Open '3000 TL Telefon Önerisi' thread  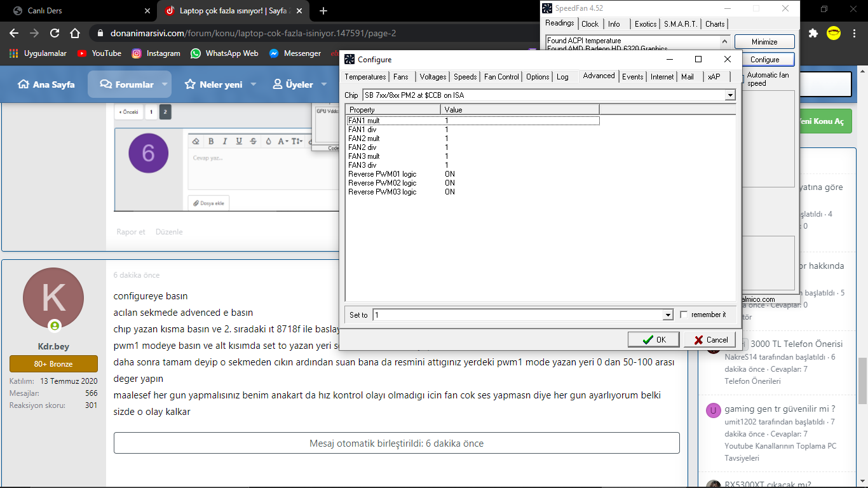(x=797, y=344)
